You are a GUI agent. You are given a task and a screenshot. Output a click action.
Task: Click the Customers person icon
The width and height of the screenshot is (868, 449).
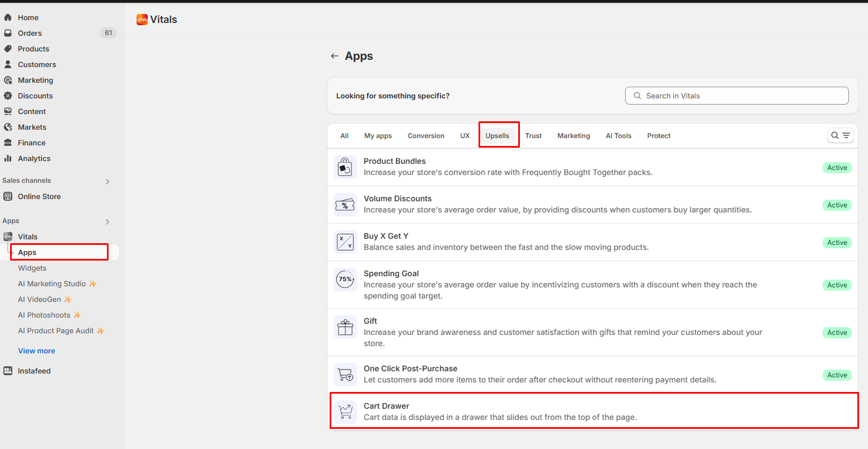[8, 64]
